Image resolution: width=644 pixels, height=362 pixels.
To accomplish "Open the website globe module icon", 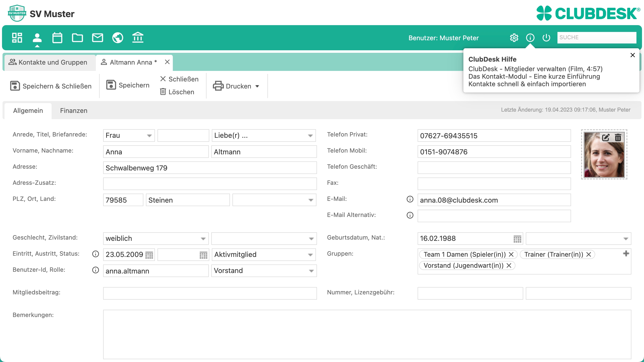I will pyautogui.click(x=117, y=38).
